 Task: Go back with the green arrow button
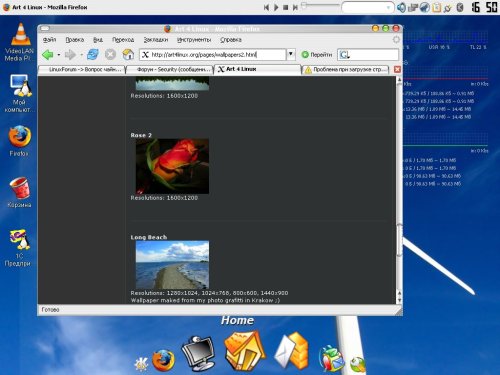[x=48, y=54]
